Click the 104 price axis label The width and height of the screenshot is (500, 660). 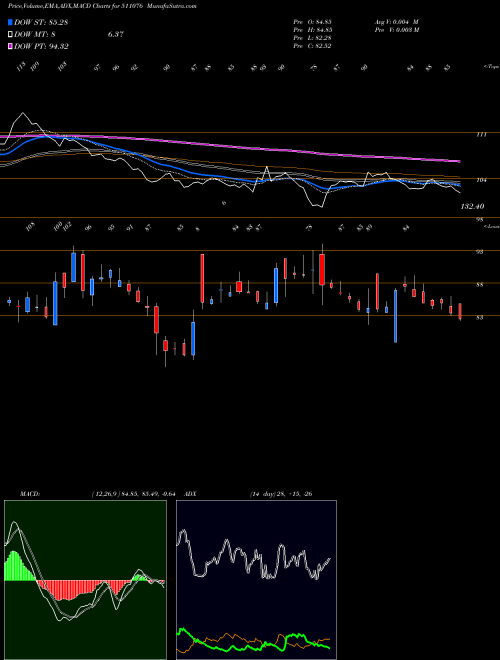[481, 180]
